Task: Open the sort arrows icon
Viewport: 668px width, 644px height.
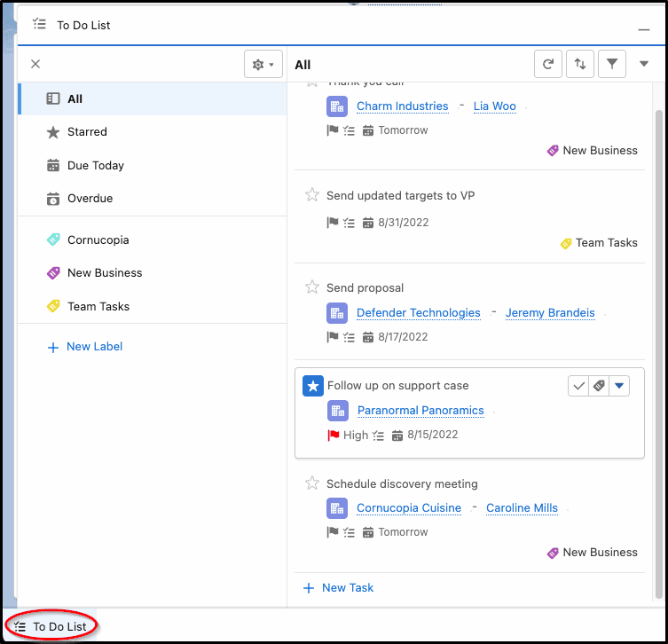Action: click(580, 64)
